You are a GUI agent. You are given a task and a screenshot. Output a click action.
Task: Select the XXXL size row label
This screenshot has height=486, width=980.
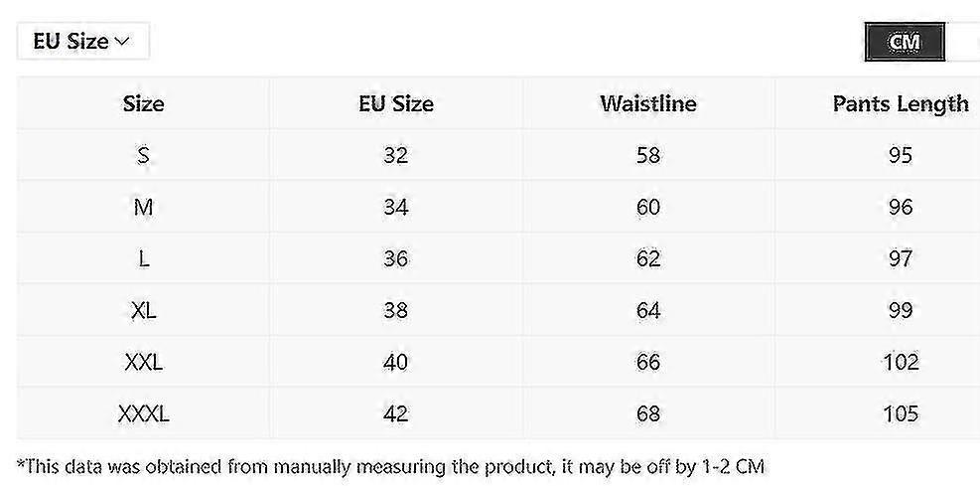coord(144,414)
